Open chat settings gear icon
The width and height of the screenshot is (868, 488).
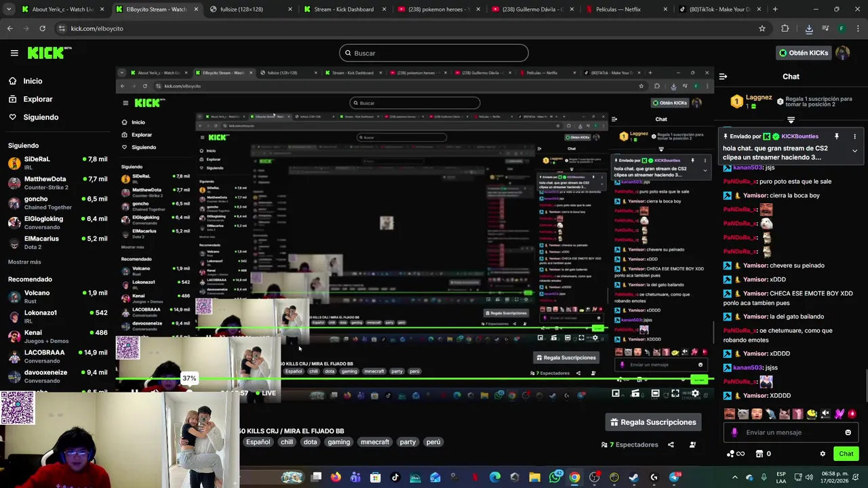coord(823,454)
